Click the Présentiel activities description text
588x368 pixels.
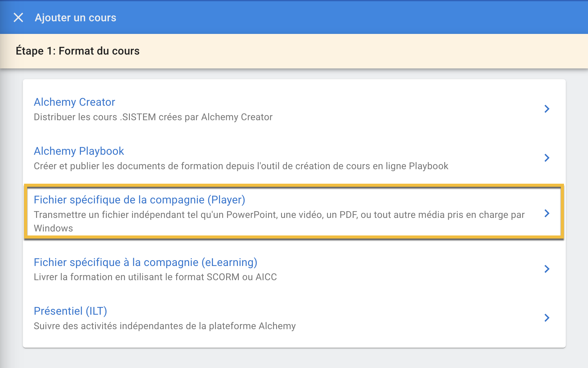click(x=164, y=326)
